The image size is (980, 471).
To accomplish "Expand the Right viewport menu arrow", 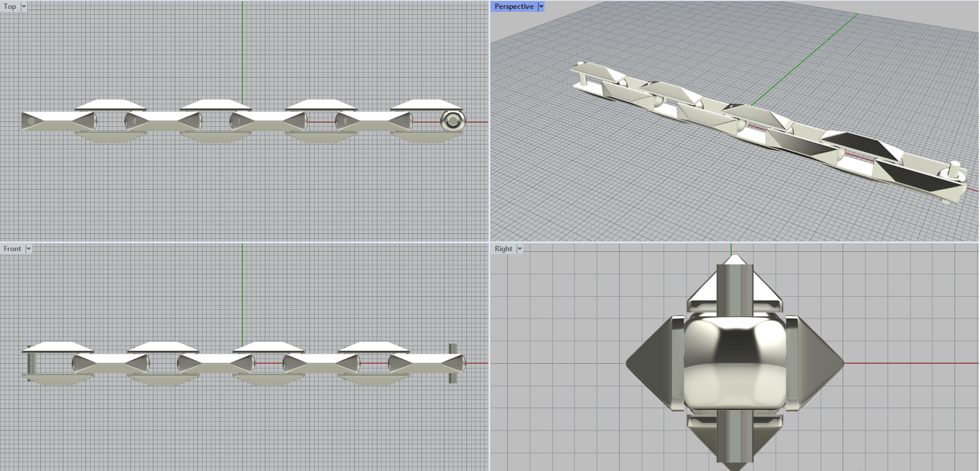I will (519, 249).
